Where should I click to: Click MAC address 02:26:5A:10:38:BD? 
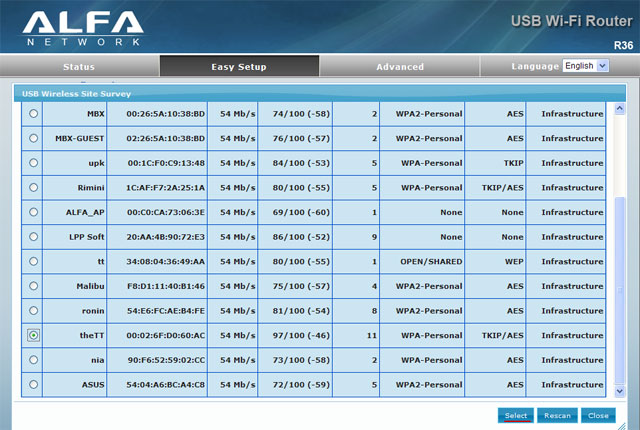pos(165,138)
